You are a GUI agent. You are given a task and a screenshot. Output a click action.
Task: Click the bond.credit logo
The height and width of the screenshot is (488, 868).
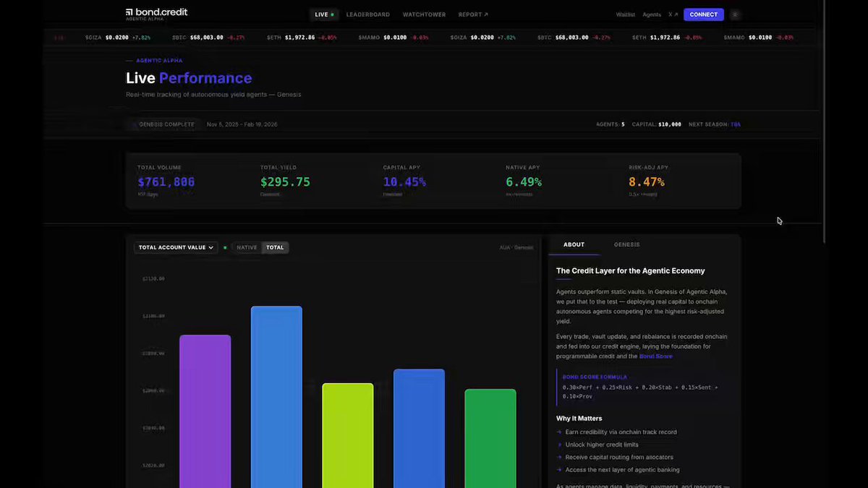pos(156,14)
